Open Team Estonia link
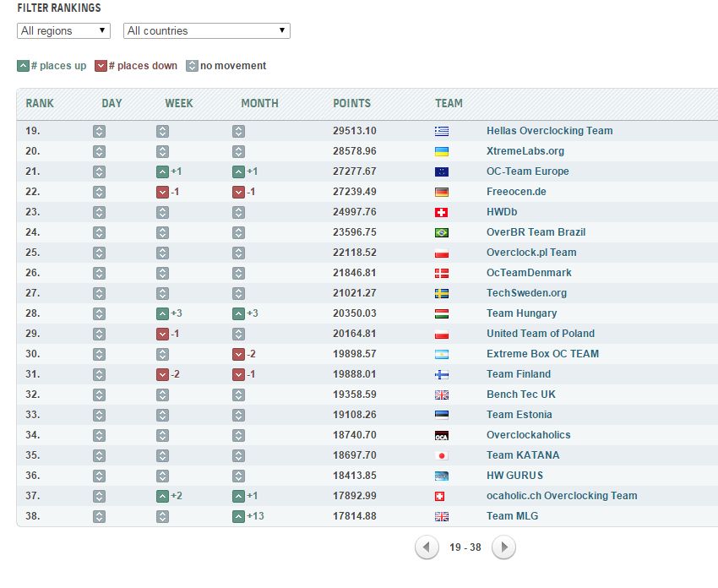Screen dimensions: 718x588 [x=519, y=415]
